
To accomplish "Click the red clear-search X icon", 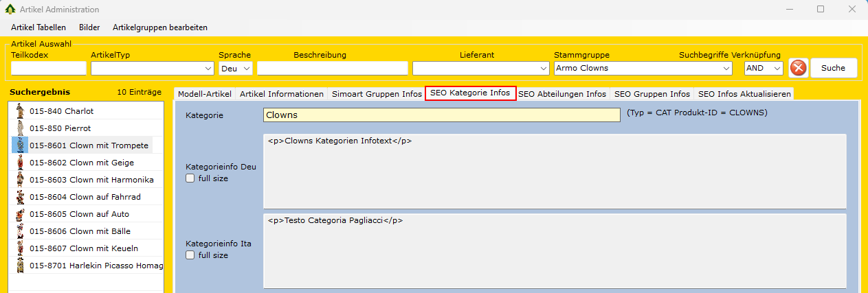I will 798,68.
